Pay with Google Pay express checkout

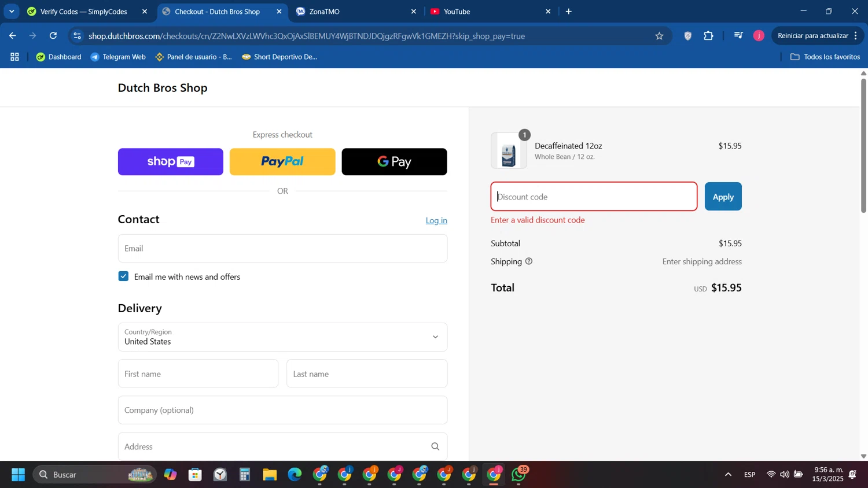[x=394, y=162]
